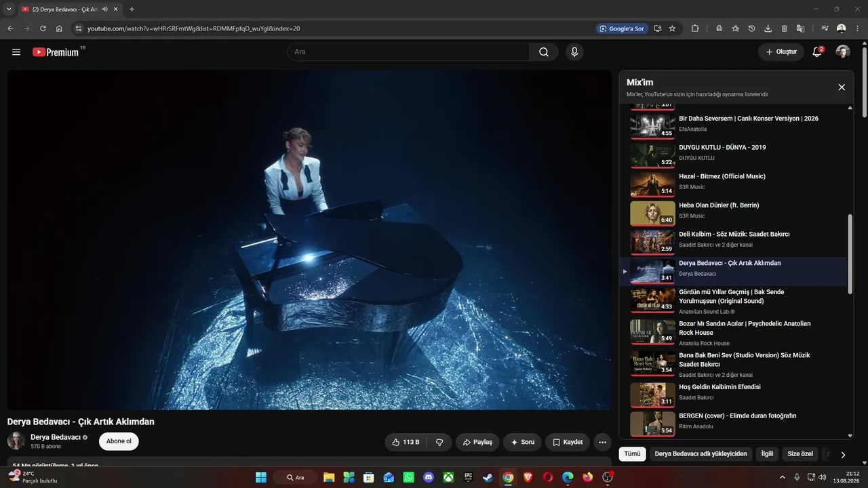Open the Derya Bedavacı channel avatar
The width and height of the screenshot is (868, 488).
pyautogui.click(x=16, y=441)
